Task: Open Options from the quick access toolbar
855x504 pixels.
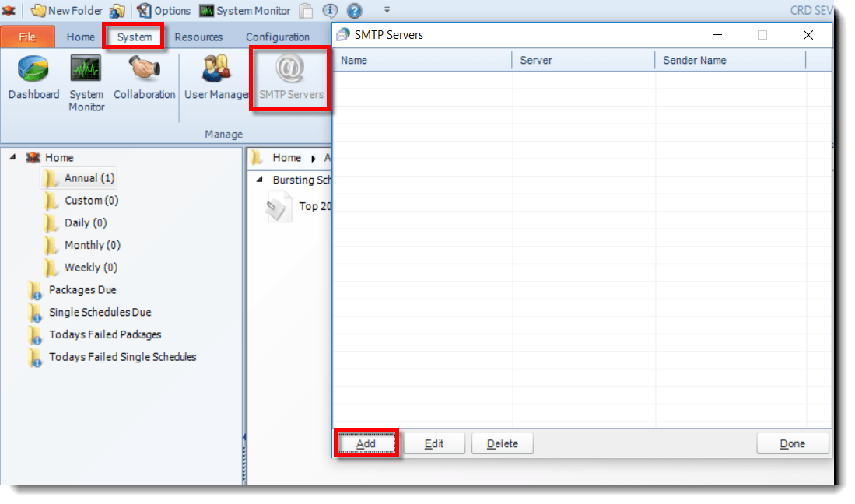Action: pyautogui.click(x=164, y=10)
